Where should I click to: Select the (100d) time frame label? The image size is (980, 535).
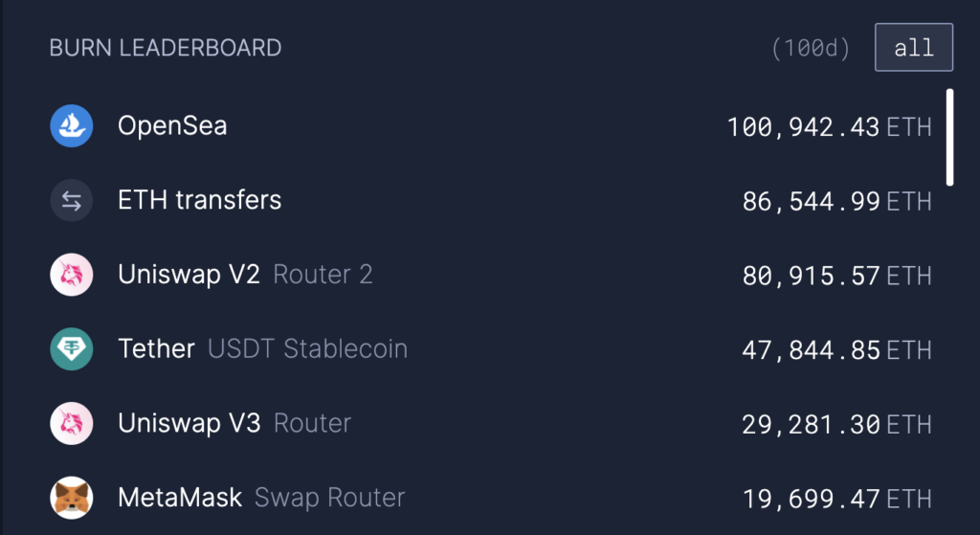[811, 48]
